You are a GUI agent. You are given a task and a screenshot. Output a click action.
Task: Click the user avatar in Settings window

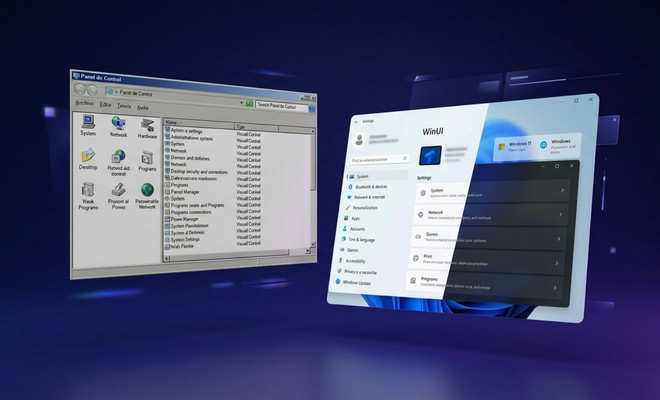pos(359,139)
